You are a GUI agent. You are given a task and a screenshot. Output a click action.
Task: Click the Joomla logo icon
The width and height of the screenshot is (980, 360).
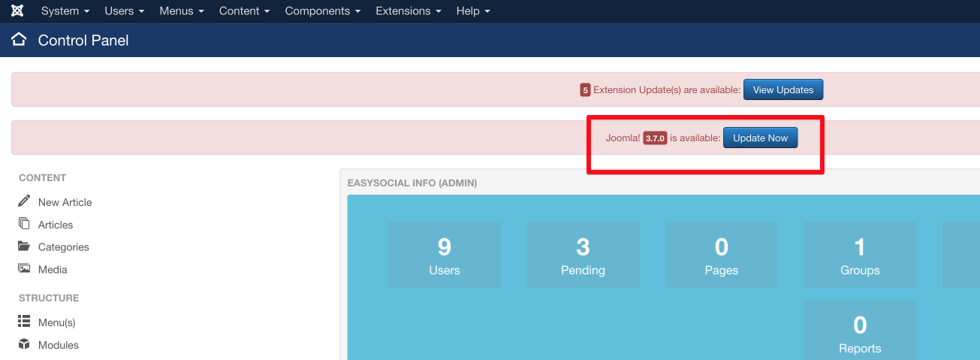pyautogui.click(x=17, y=11)
